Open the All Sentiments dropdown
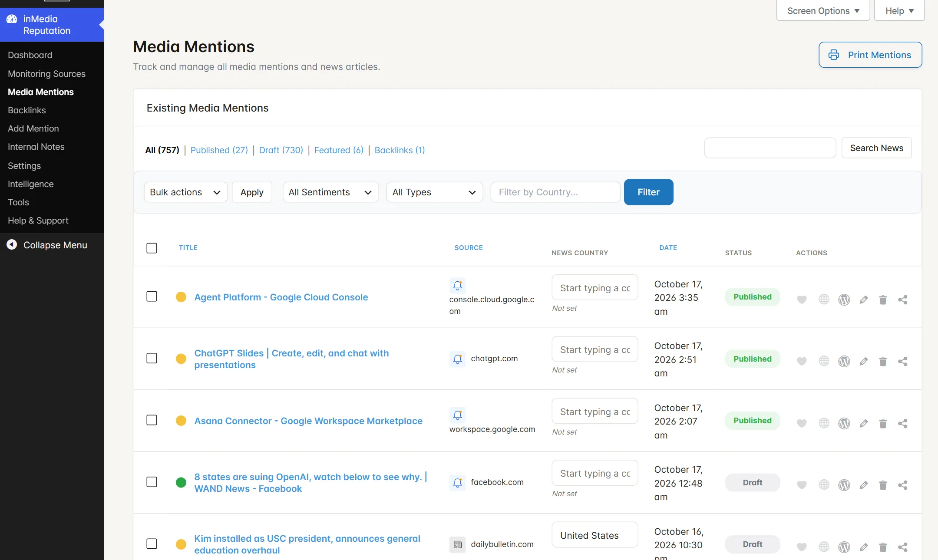This screenshot has width=938, height=560. pos(330,192)
